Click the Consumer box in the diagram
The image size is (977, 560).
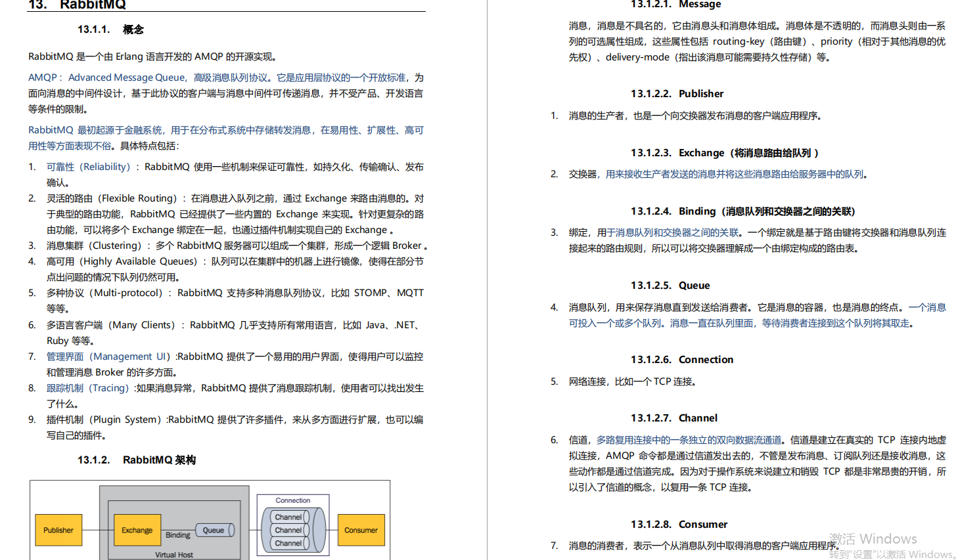click(360, 530)
